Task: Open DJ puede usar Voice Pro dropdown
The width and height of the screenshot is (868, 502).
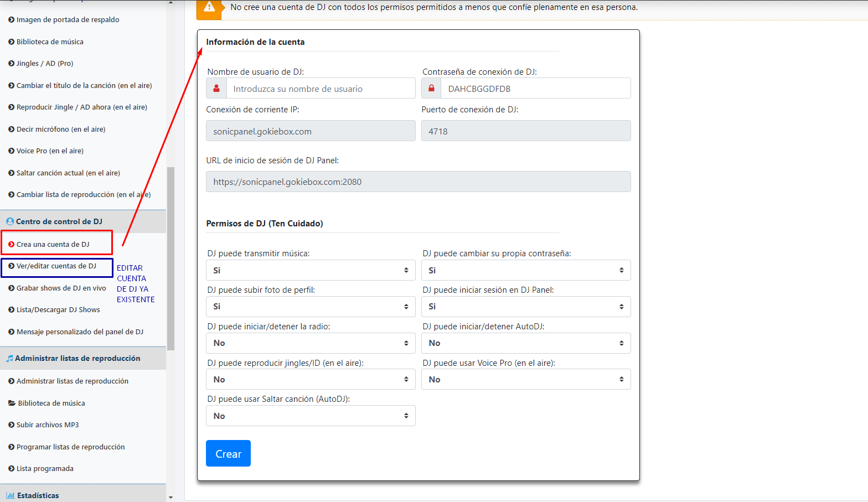Action: pyautogui.click(x=526, y=380)
